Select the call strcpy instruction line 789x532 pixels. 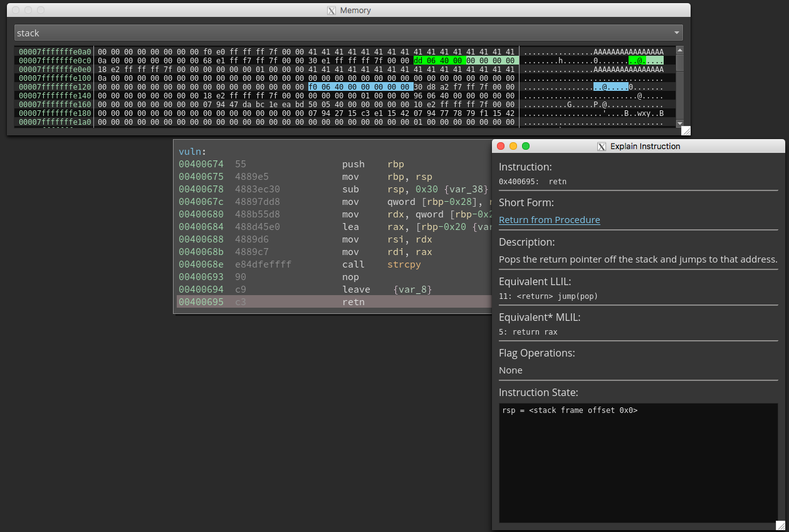[x=334, y=264]
